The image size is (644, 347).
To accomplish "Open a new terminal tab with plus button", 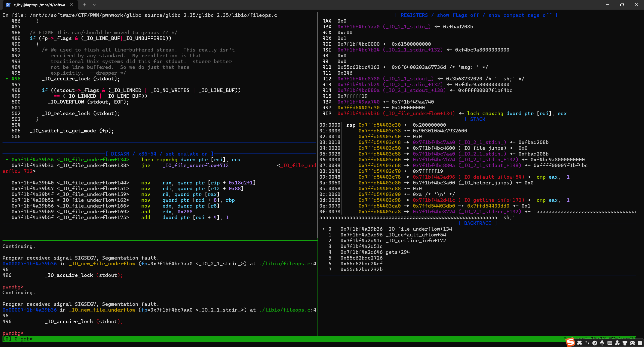I will (85, 5).
